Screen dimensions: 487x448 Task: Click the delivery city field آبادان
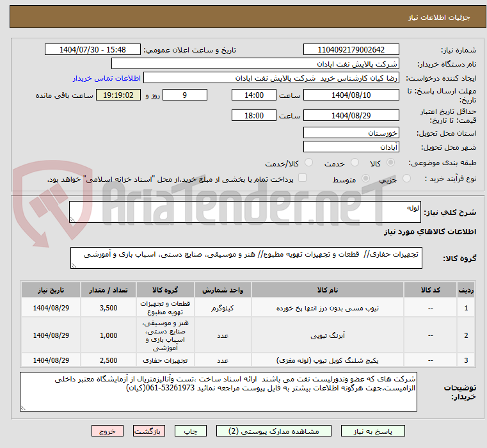351,147
